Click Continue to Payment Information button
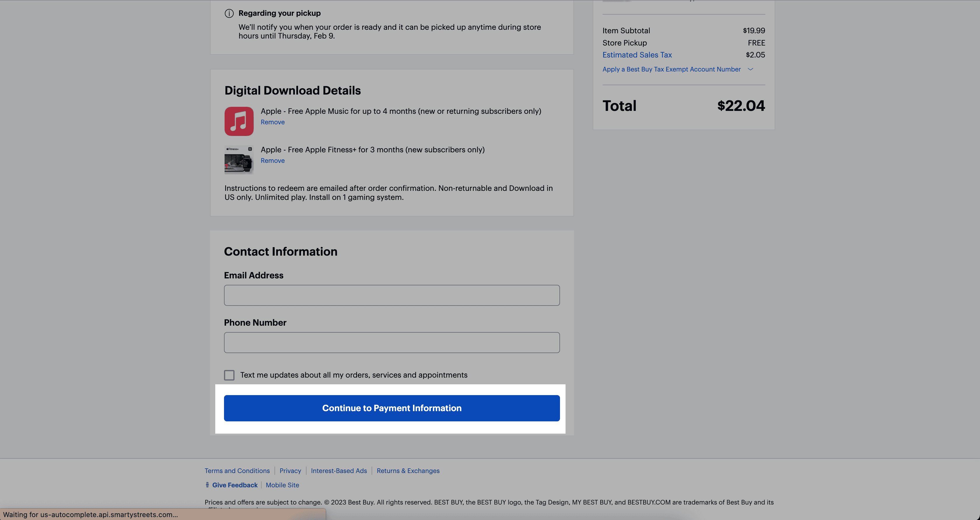 [392, 408]
